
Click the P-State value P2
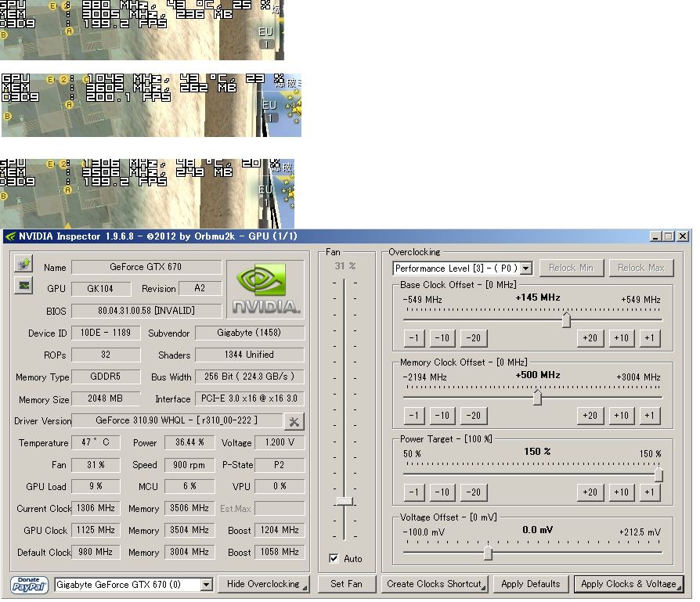[280, 465]
